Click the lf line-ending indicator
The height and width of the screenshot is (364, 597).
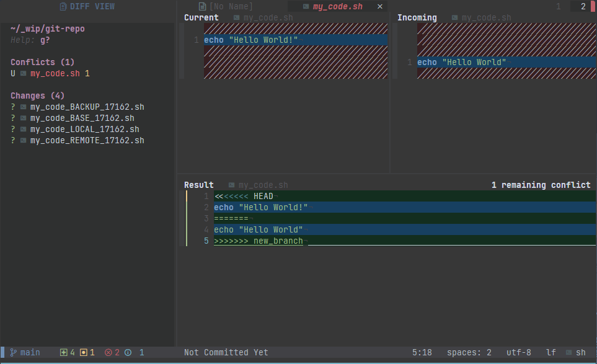551,353
